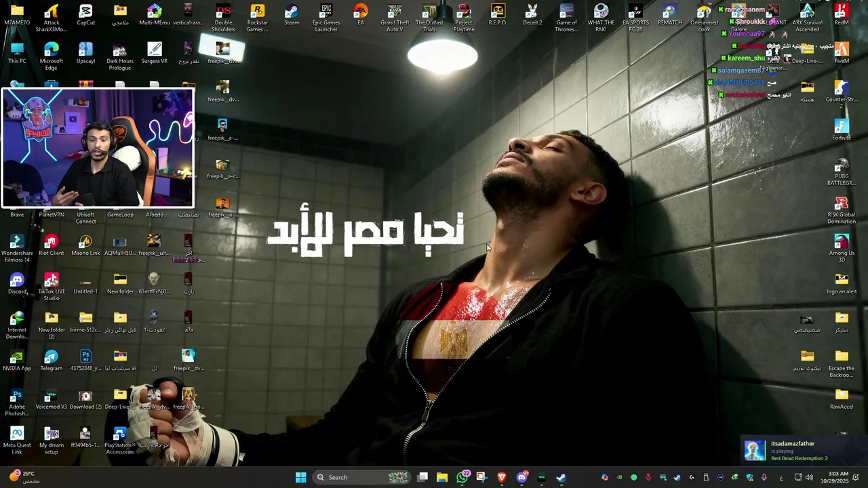Open the Multi-MEmu shortcut
Screen dimensions: 868x488
pyautogui.click(x=155, y=15)
